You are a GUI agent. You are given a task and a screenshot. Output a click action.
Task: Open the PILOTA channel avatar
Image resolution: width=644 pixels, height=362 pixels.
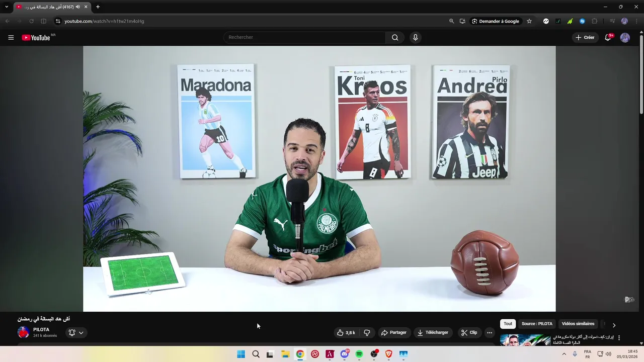point(23,332)
